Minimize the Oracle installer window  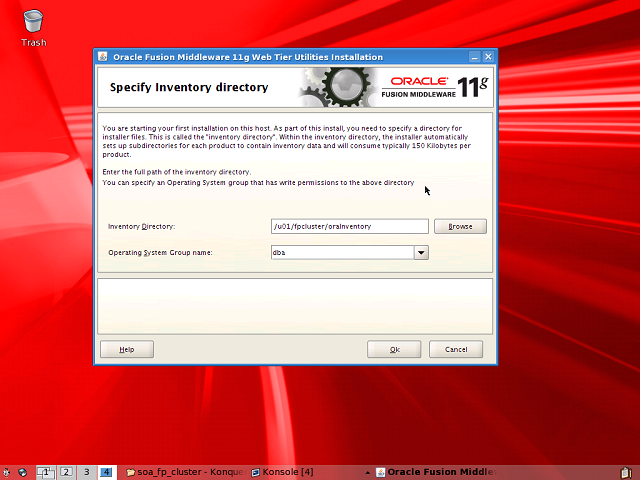pos(474,57)
